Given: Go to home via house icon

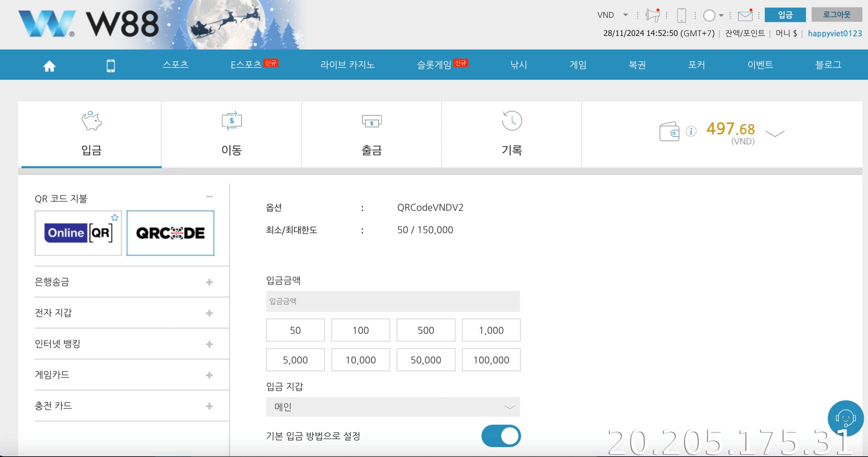Looking at the screenshot, I should (49, 66).
